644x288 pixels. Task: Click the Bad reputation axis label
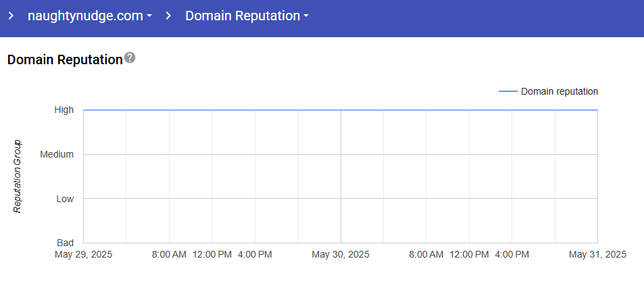tap(66, 243)
